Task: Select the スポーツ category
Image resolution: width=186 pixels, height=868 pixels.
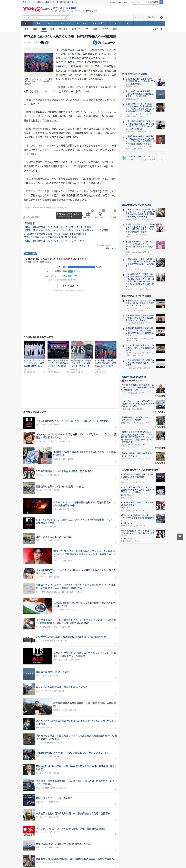Action: [x=76, y=29]
